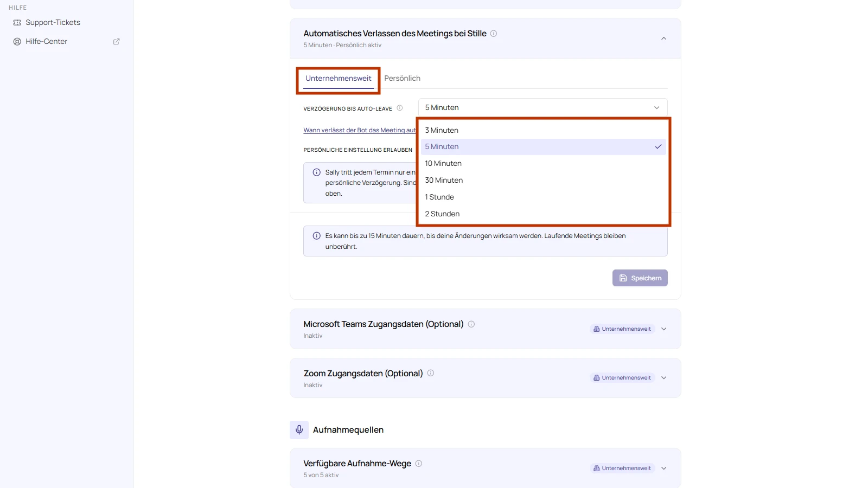Click Unternehmensweit badge in Zoom row
868x488 pixels.
pyautogui.click(x=622, y=378)
